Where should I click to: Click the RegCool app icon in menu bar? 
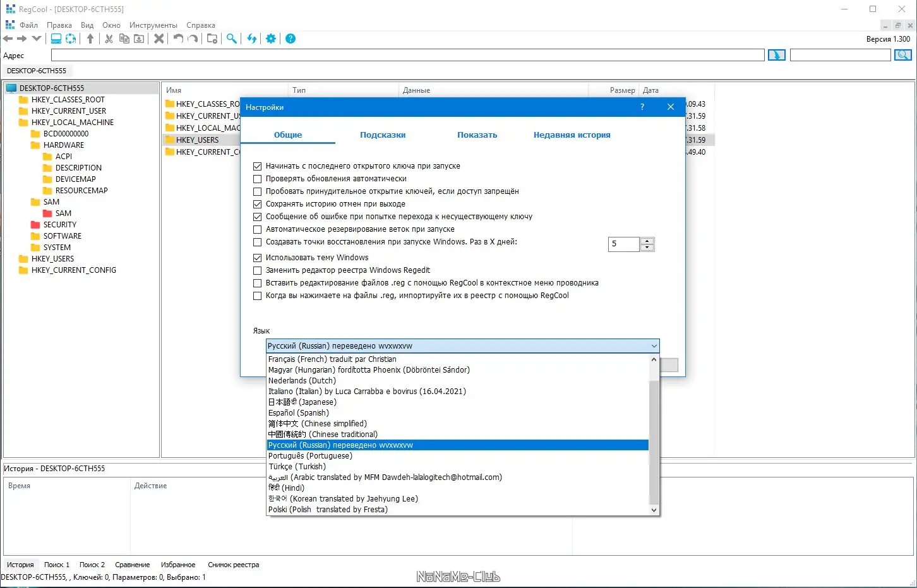click(x=10, y=25)
